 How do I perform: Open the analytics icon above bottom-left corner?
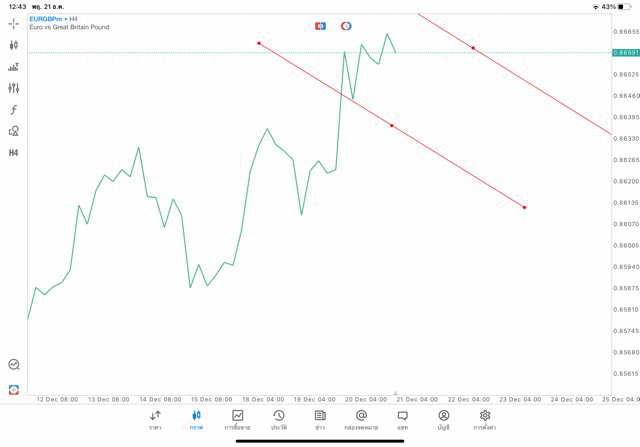pyautogui.click(x=13, y=365)
